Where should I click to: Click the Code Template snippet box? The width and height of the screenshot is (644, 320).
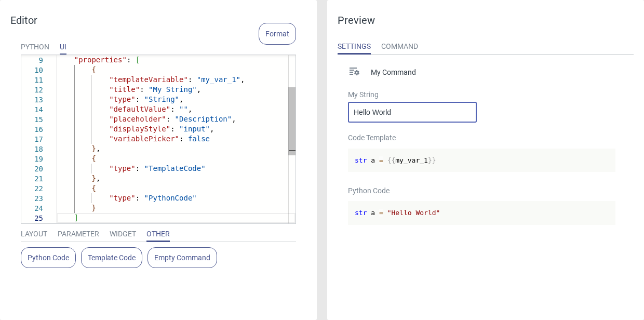[x=481, y=160]
